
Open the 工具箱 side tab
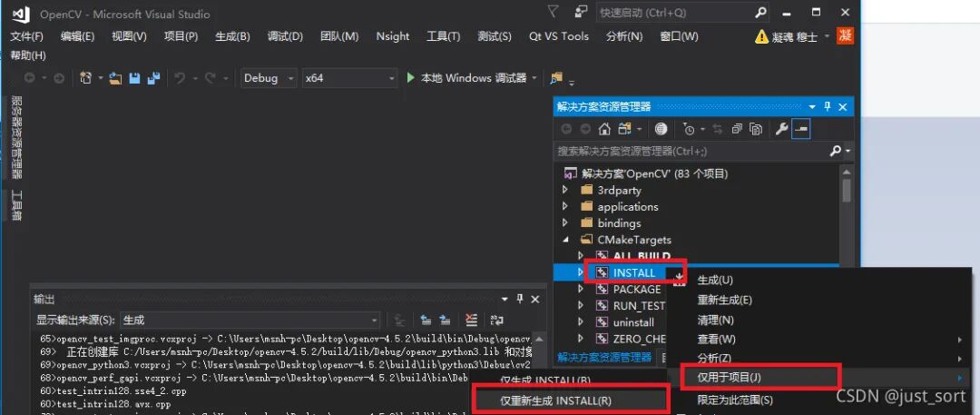pyautogui.click(x=17, y=206)
